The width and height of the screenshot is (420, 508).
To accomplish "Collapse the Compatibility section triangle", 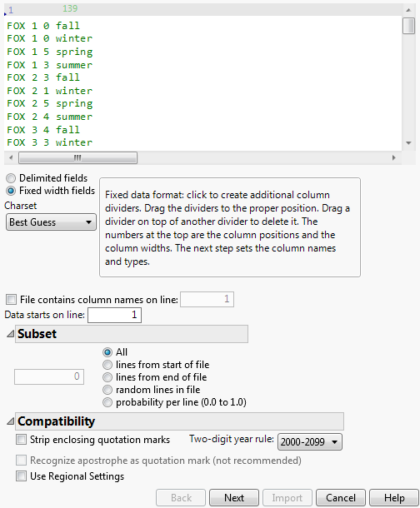I will tap(10, 421).
